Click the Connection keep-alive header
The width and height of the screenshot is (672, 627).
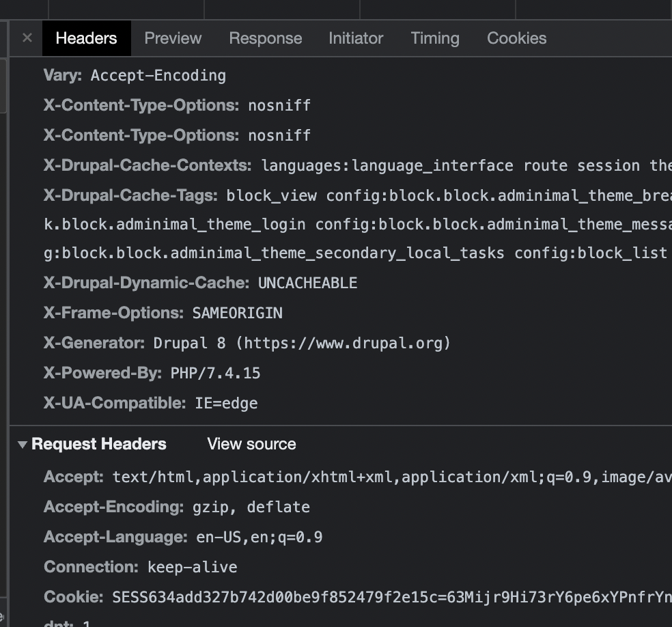click(x=140, y=567)
